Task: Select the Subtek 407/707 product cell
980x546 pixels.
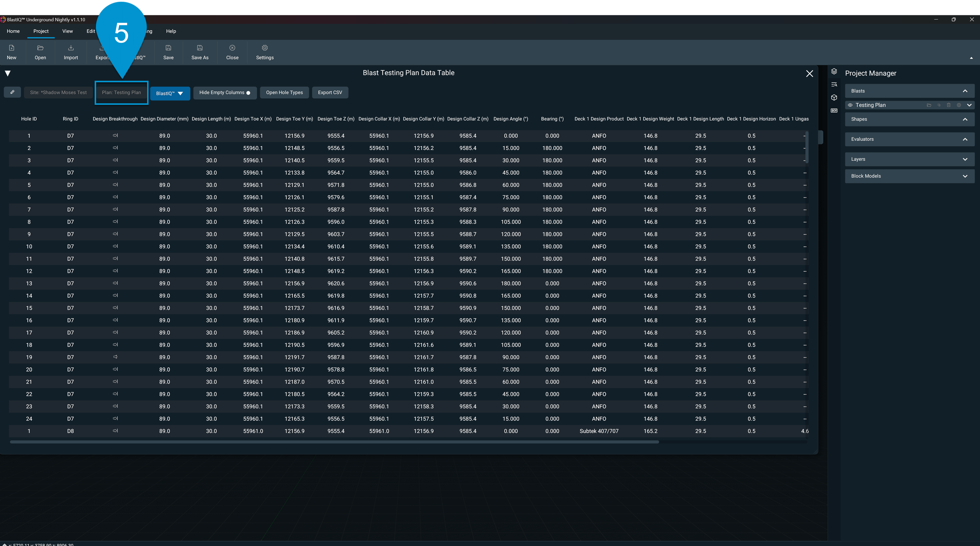Action: point(599,431)
